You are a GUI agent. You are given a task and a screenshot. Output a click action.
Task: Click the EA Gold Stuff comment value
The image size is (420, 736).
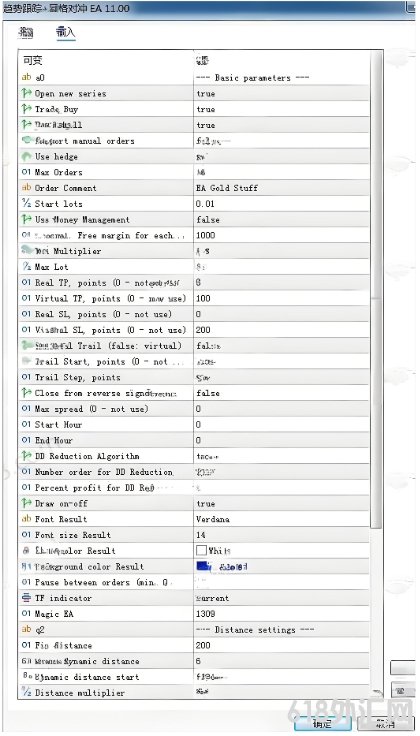point(227,188)
